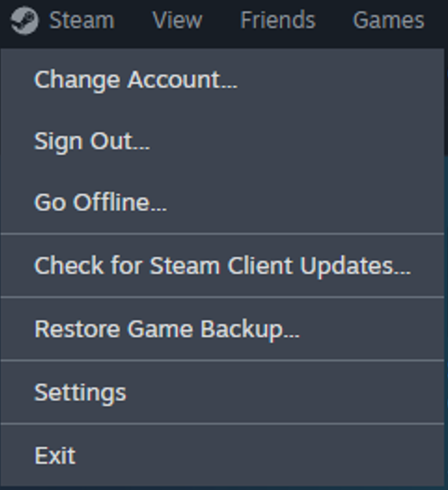Image resolution: width=448 pixels, height=490 pixels.
Task: Select Go Offline mode entry
Action: click(222, 203)
